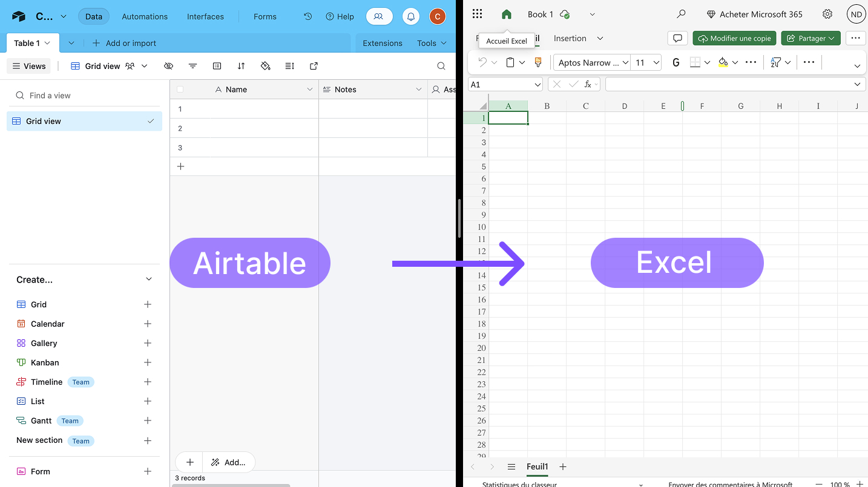Click the Excel borders icon

click(x=695, y=62)
